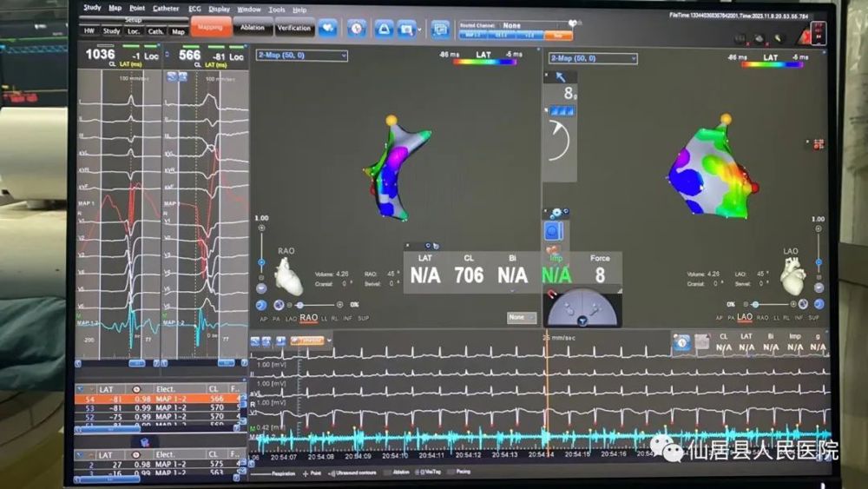
Task: Select point 54 row in the points list
Action: tap(157, 399)
